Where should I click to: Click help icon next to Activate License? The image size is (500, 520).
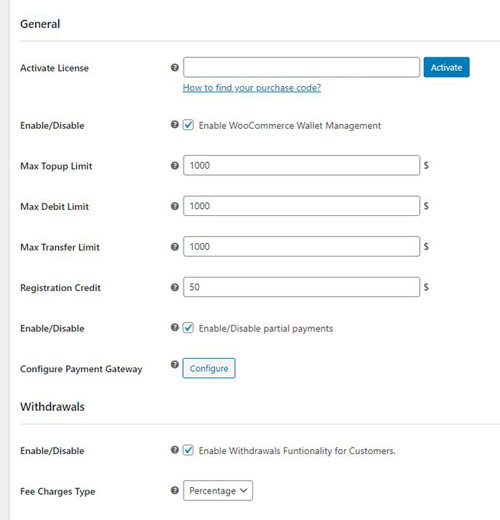tap(175, 68)
